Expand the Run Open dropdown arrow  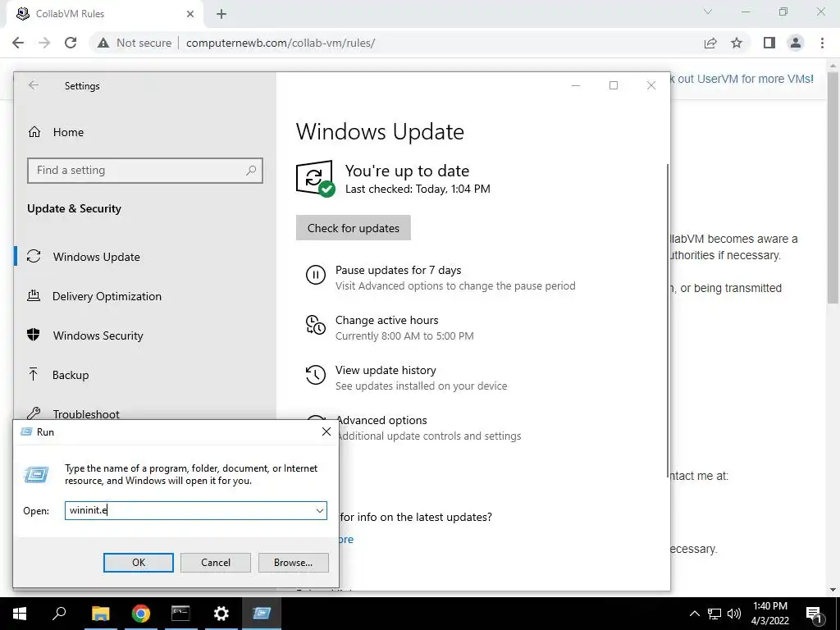320,510
